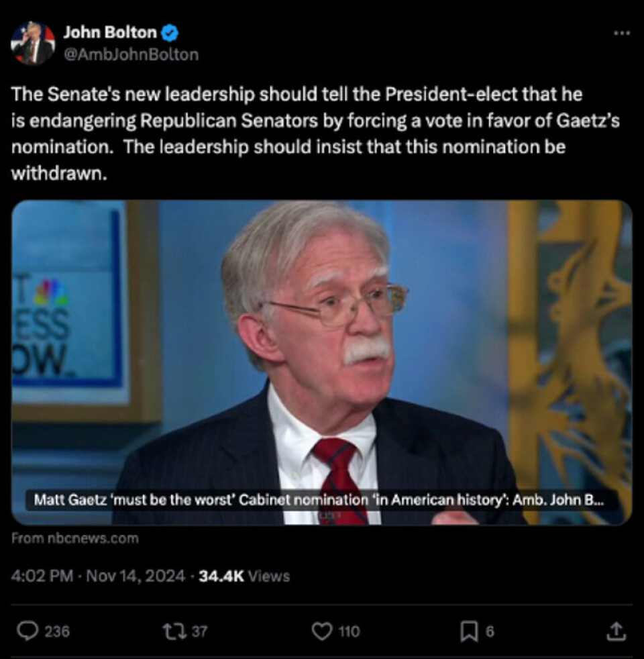The width and height of the screenshot is (644, 659).
Task: Open the John Bolton display name link
Action: 110,32
